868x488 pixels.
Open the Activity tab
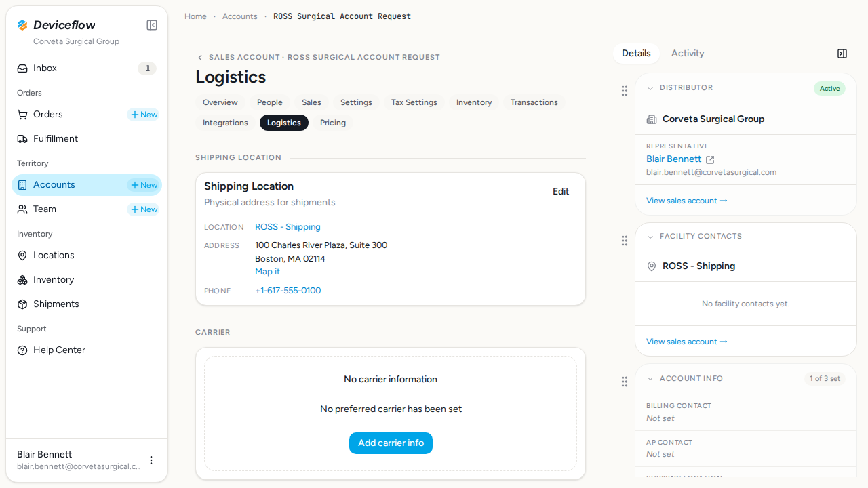pos(688,54)
